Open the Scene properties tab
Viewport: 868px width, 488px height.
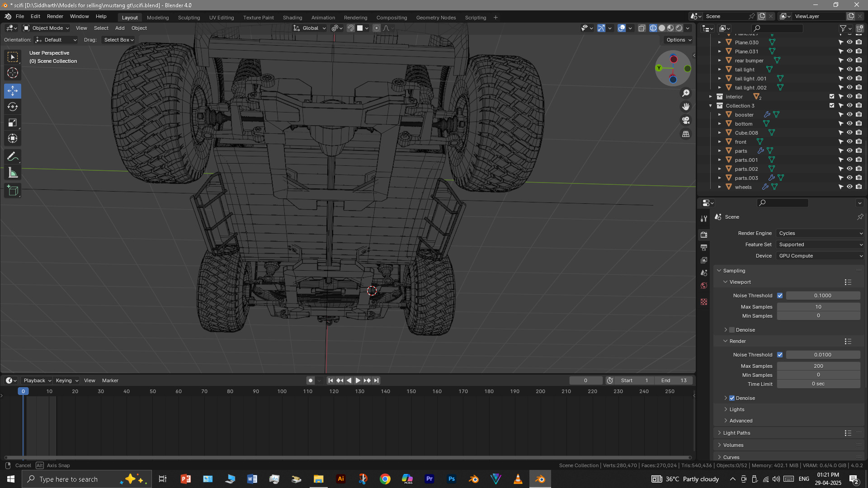[x=704, y=272]
